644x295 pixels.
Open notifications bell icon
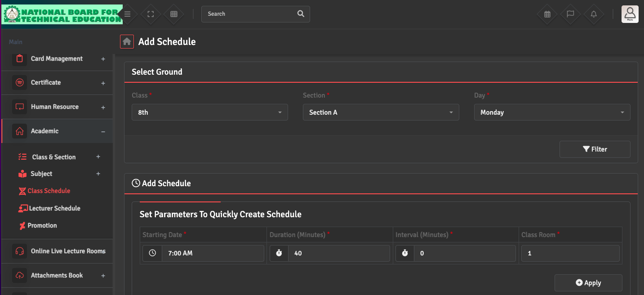[594, 14]
